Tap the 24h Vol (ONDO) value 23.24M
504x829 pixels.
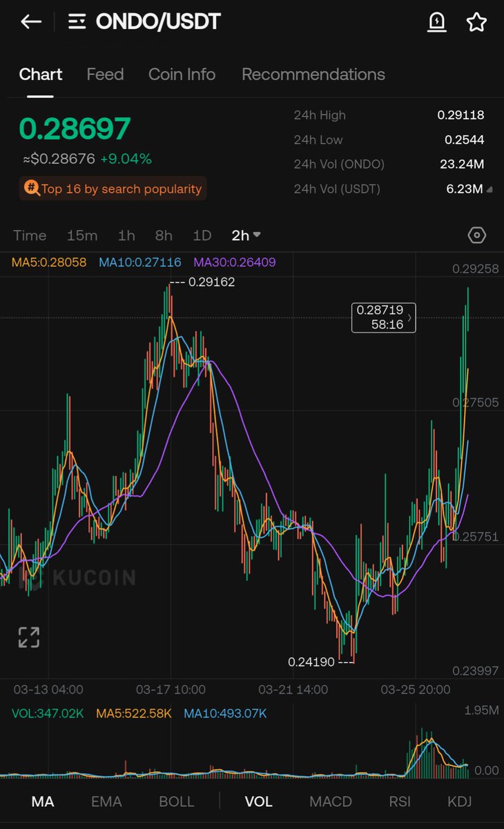(462, 164)
